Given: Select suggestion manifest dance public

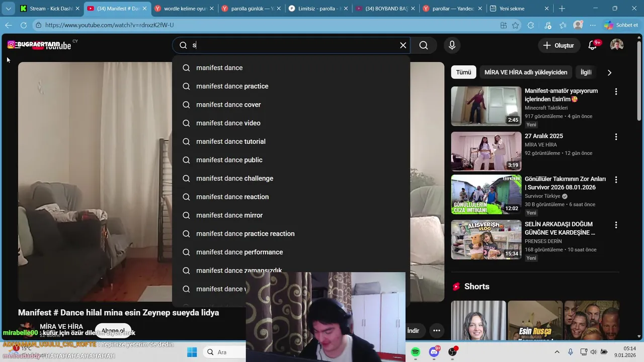Looking at the screenshot, I should click(291, 160).
